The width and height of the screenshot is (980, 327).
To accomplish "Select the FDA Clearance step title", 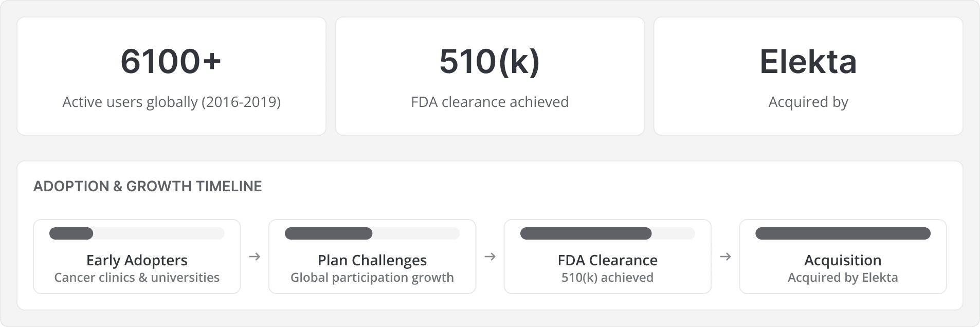I will click(607, 260).
